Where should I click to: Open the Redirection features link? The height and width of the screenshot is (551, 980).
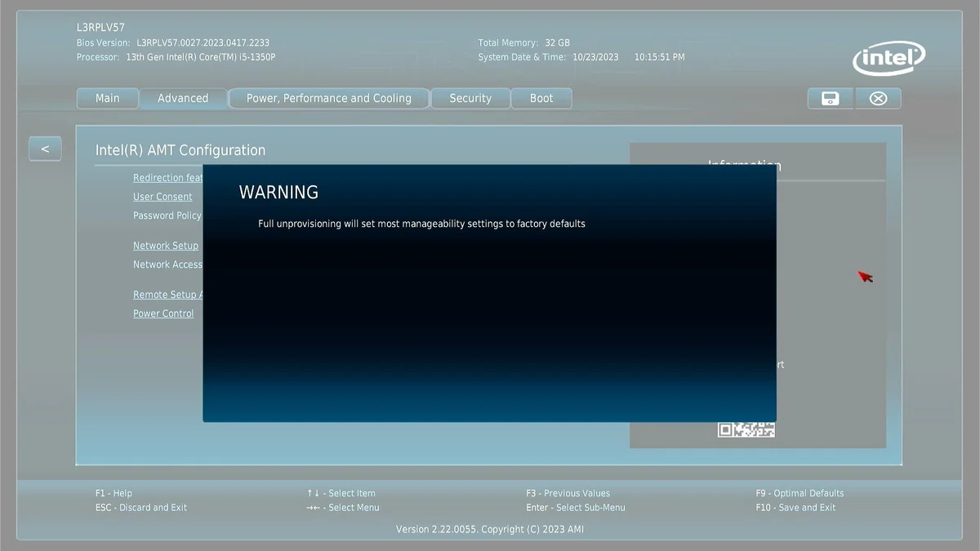coord(168,178)
